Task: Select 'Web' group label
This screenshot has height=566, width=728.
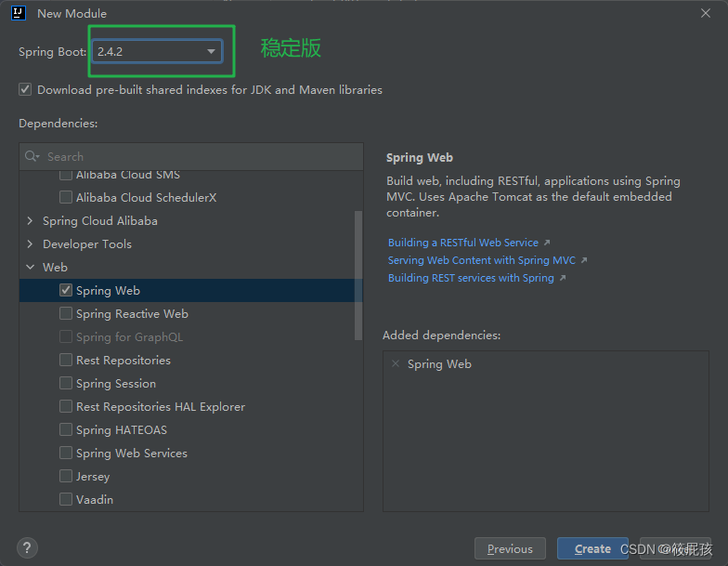Action: coord(56,268)
